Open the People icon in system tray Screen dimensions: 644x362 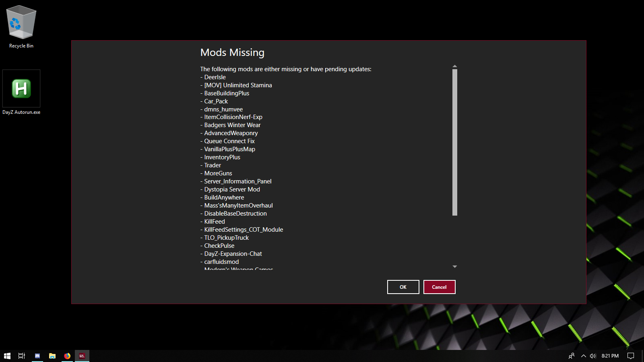point(572,356)
